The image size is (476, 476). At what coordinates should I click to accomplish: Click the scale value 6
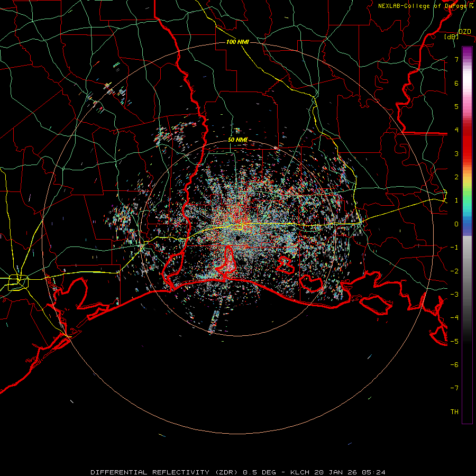tap(456, 83)
